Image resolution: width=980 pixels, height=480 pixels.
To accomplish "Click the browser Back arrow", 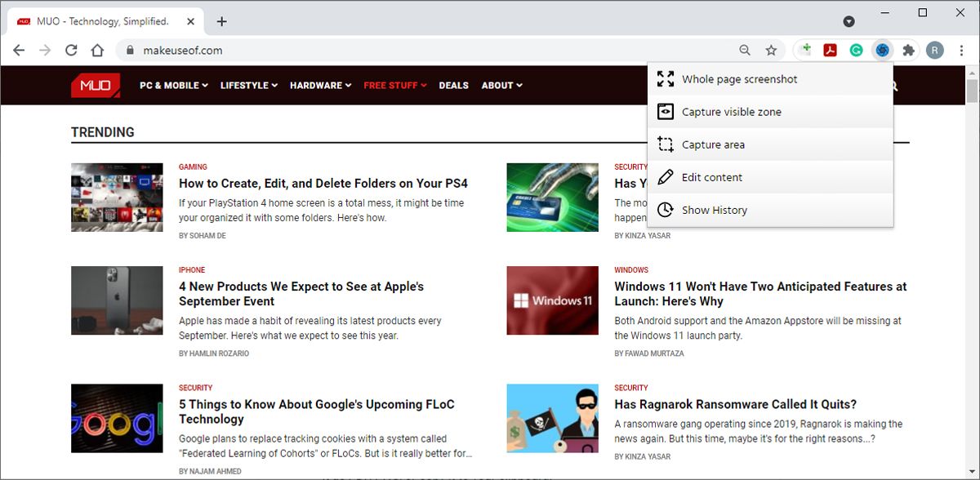I will click(x=19, y=51).
